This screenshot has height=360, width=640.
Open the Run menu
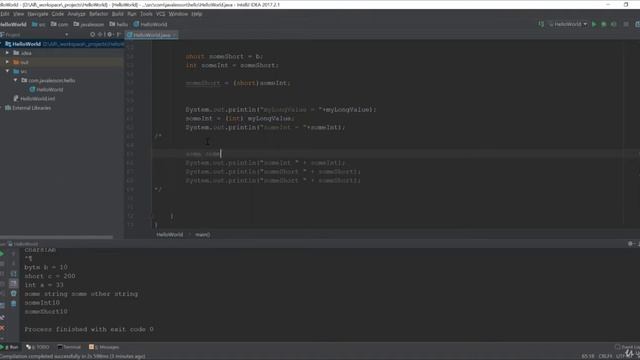tap(132, 14)
